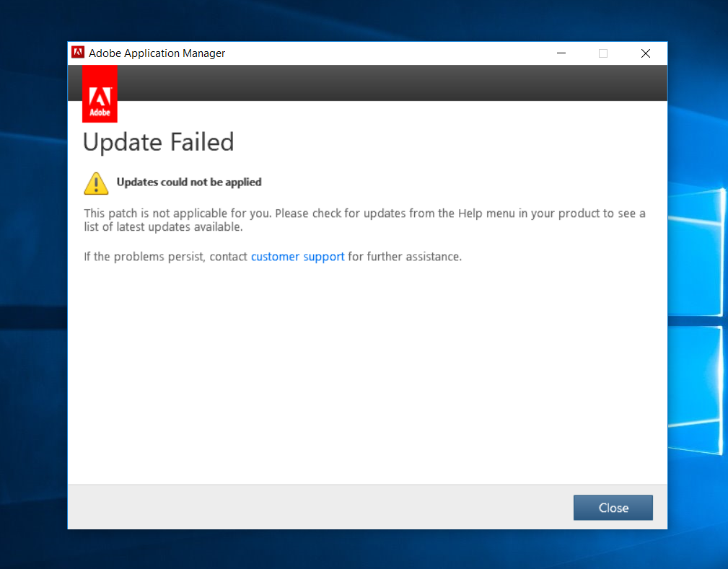The image size is (728, 569).
Task: Click the "Update Failed" heading
Action: click(159, 142)
